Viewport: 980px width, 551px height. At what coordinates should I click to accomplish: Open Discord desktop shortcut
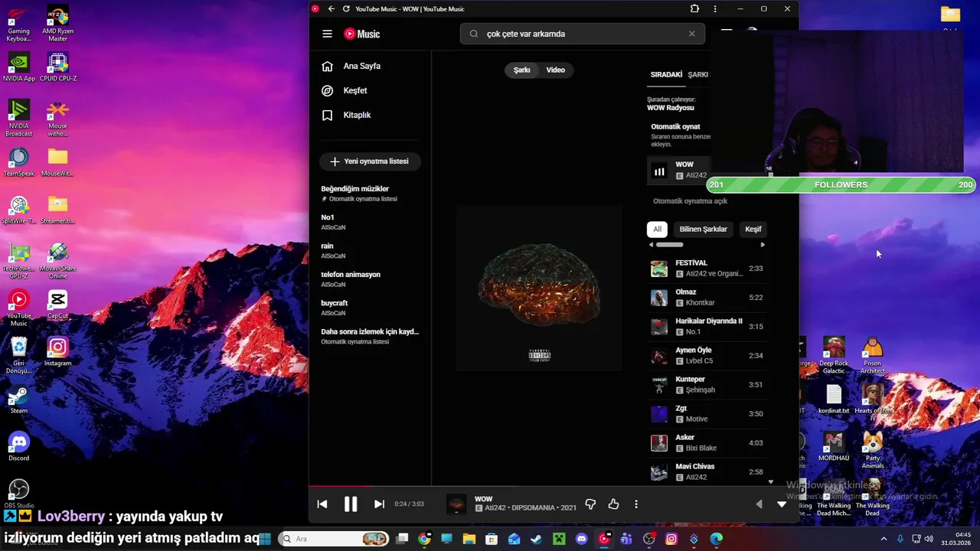click(x=18, y=448)
